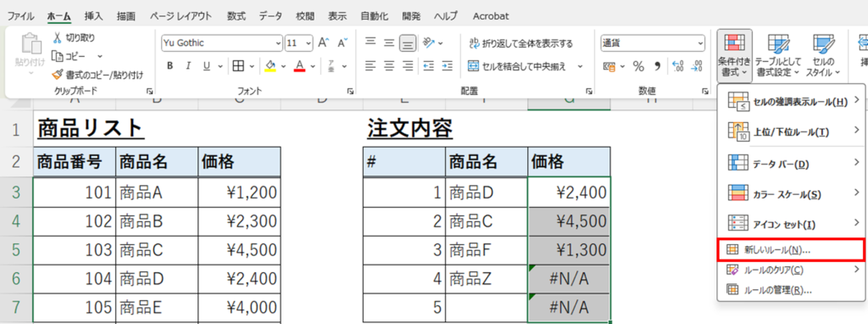Click the クリップボード group dialog launcher
The width and height of the screenshot is (868, 324).
pyautogui.click(x=148, y=91)
